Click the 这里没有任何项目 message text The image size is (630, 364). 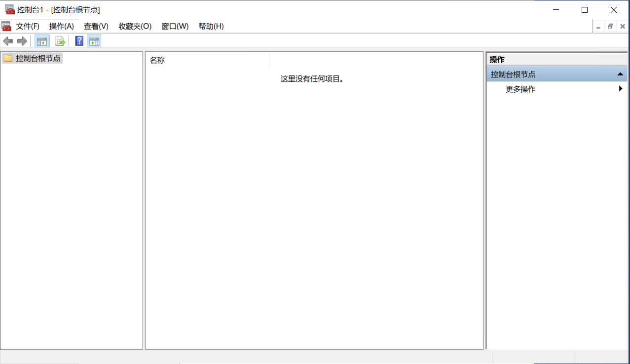click(312, 78)
